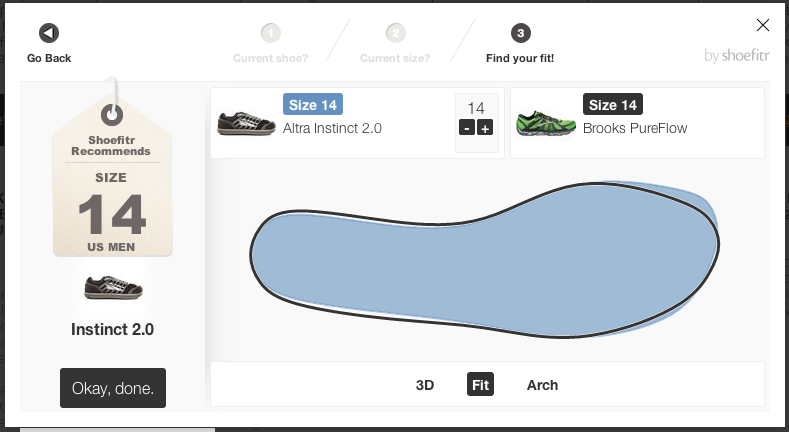
Task: Click the Go Back arrow icon
Action: [49, 33]
